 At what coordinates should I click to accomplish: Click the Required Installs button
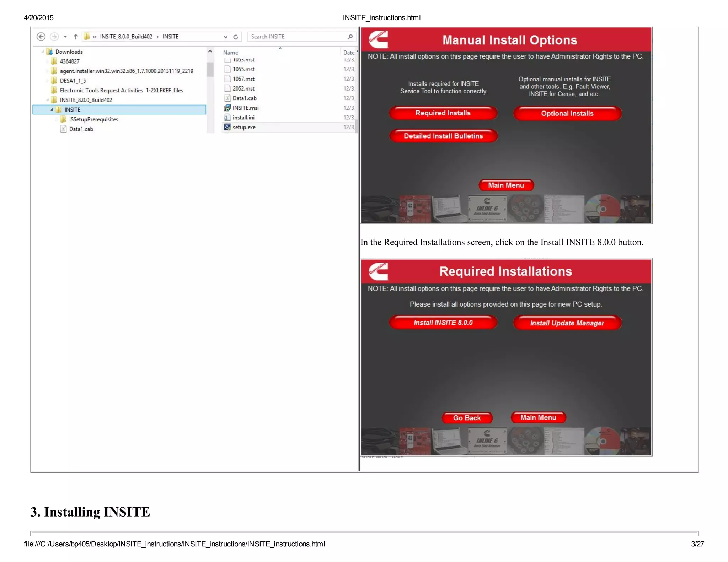coord(443,113)
